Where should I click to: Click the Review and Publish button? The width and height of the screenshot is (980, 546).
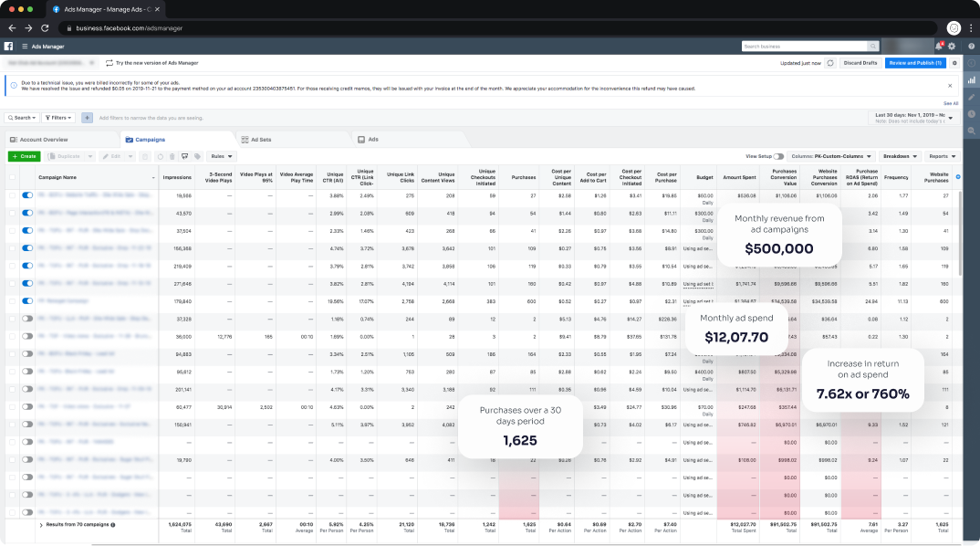click(x=915, y=63)
